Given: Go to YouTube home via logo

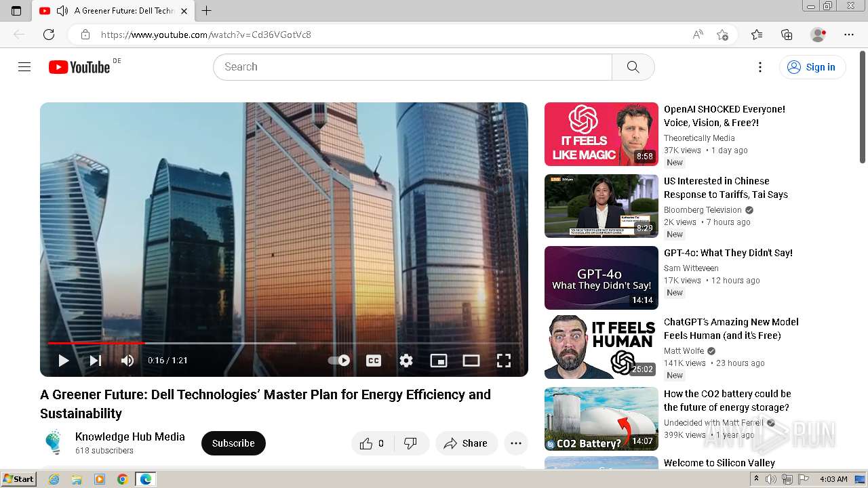Looking at the screenshot, I should pyautogui.click(x=79, y=67).
